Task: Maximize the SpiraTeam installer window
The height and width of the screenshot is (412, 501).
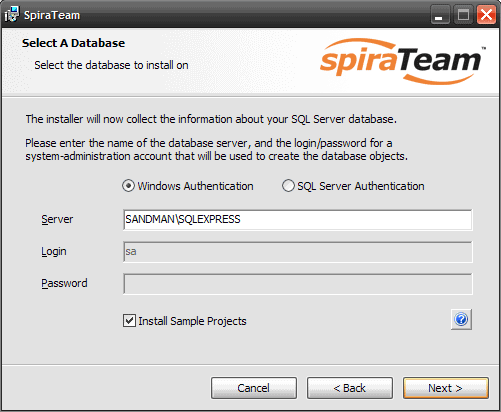Action: coord(463,15)
